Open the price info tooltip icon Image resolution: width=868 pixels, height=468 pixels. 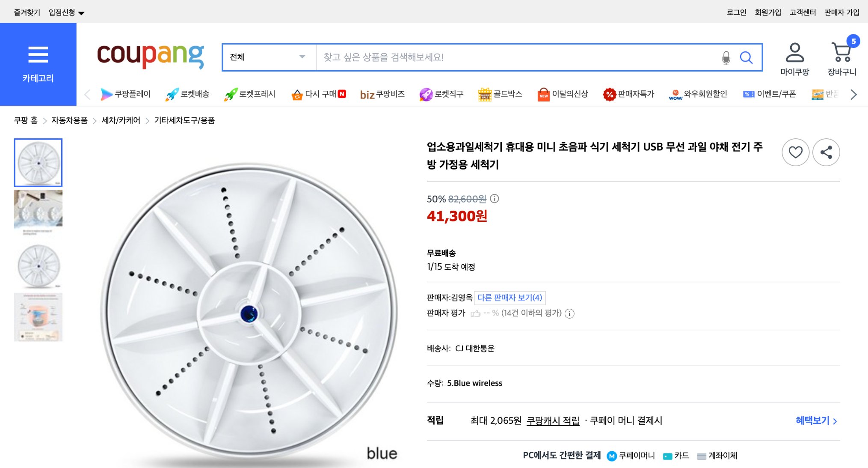(x=495, y=198)
